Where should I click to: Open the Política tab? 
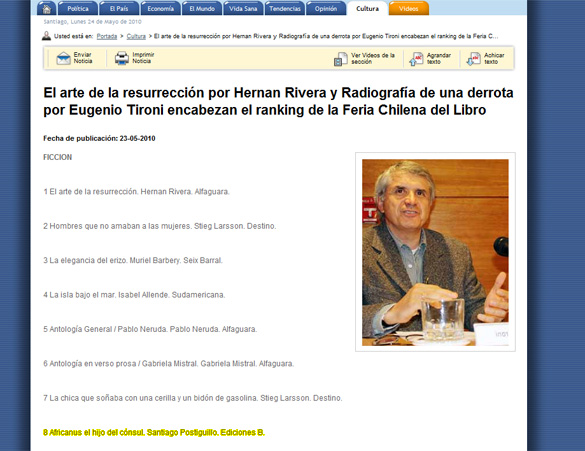78,8
